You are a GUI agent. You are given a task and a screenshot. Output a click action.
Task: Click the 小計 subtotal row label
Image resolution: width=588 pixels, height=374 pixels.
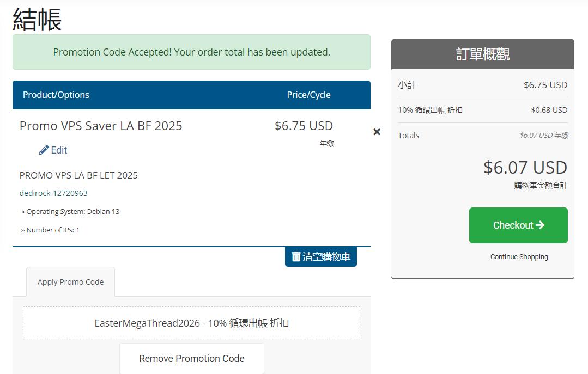point(407,85)
